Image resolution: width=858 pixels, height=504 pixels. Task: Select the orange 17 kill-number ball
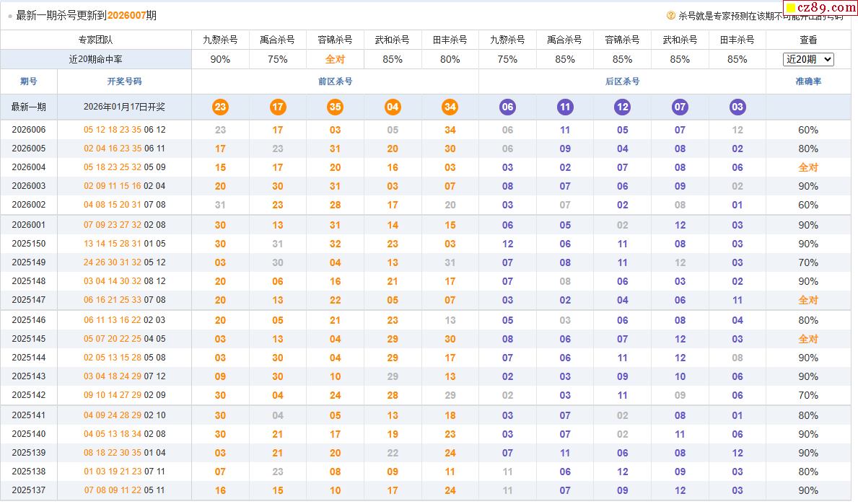[x=278, y=107]
